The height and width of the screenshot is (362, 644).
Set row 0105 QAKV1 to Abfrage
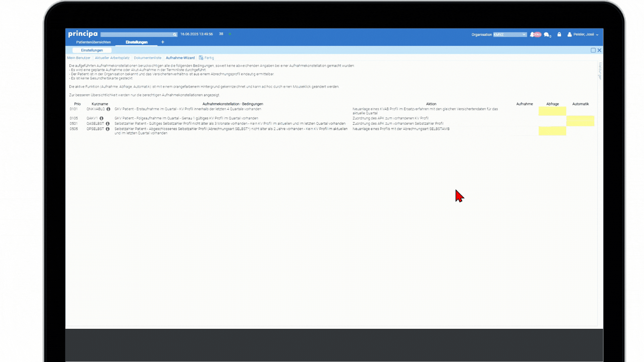(552, 118)
